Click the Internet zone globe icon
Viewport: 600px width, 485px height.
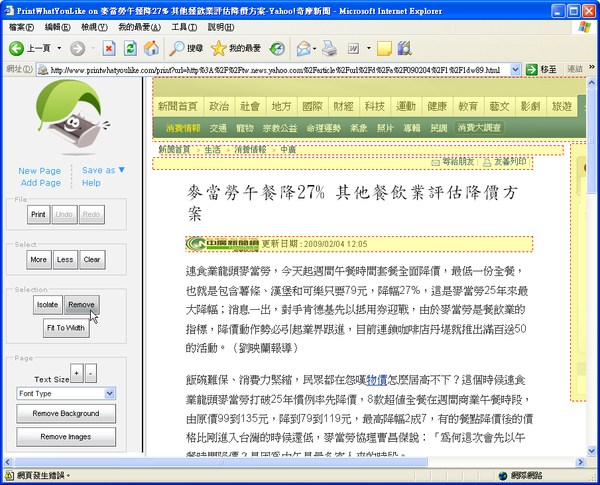(503, 475)
